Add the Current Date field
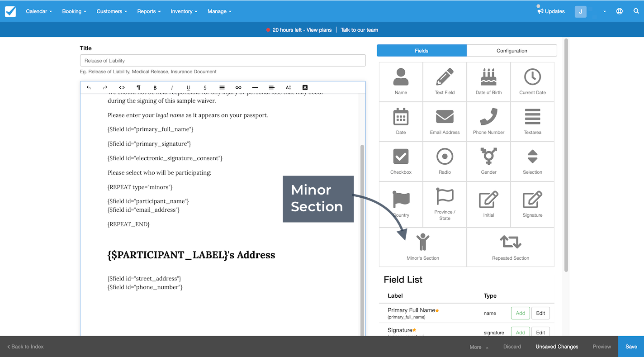 (532, 82)
